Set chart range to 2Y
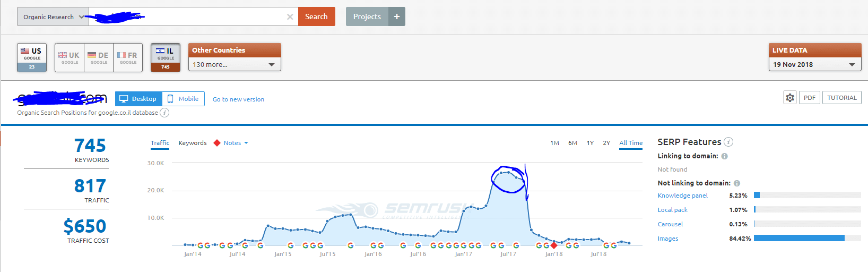The width and height of the screenshot is (868, 272). [x=606, y=143]
